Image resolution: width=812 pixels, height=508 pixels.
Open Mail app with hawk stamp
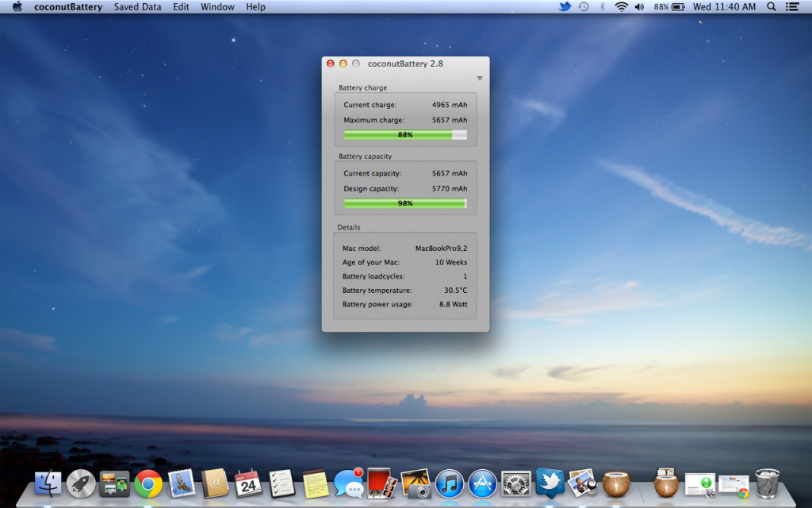coord(182,483)
